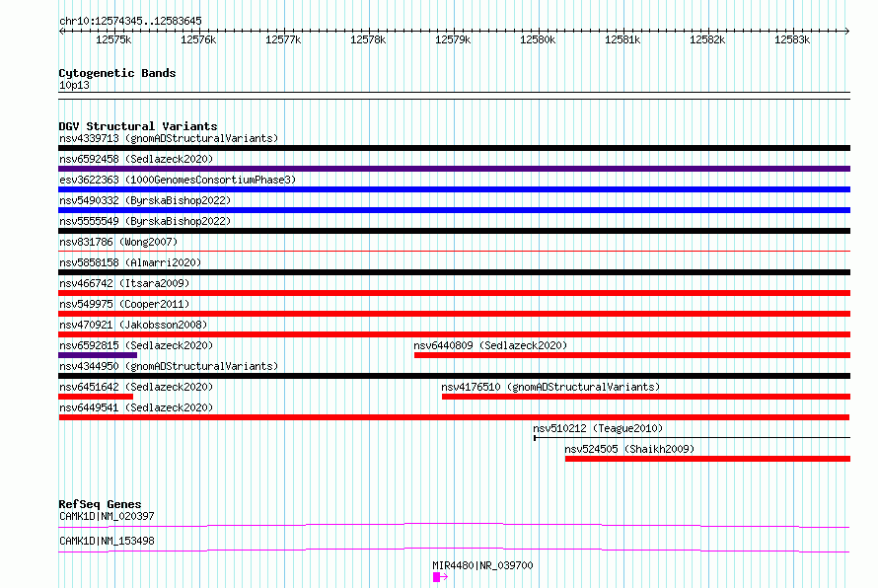The height and width of the screenshot is (588, 878).
Task: Open the nsv510212 Teague2010 label
Action: (598, 428)
